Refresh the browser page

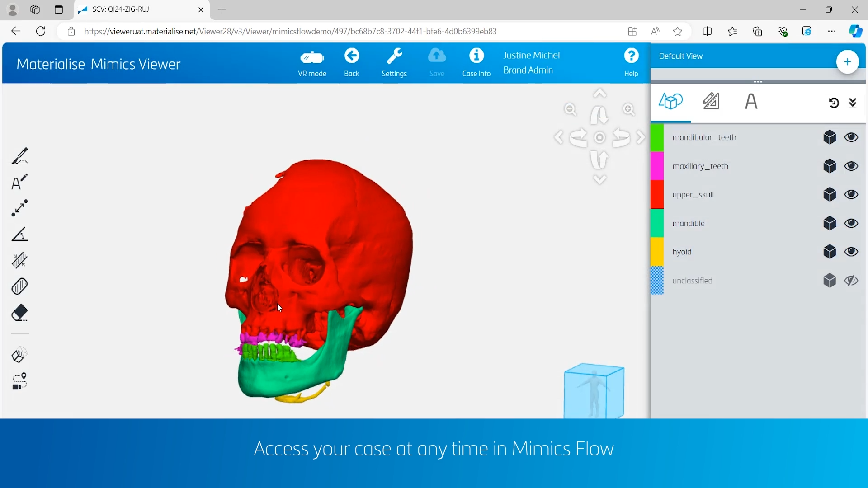pyautogui.click(x=41, y=31)
